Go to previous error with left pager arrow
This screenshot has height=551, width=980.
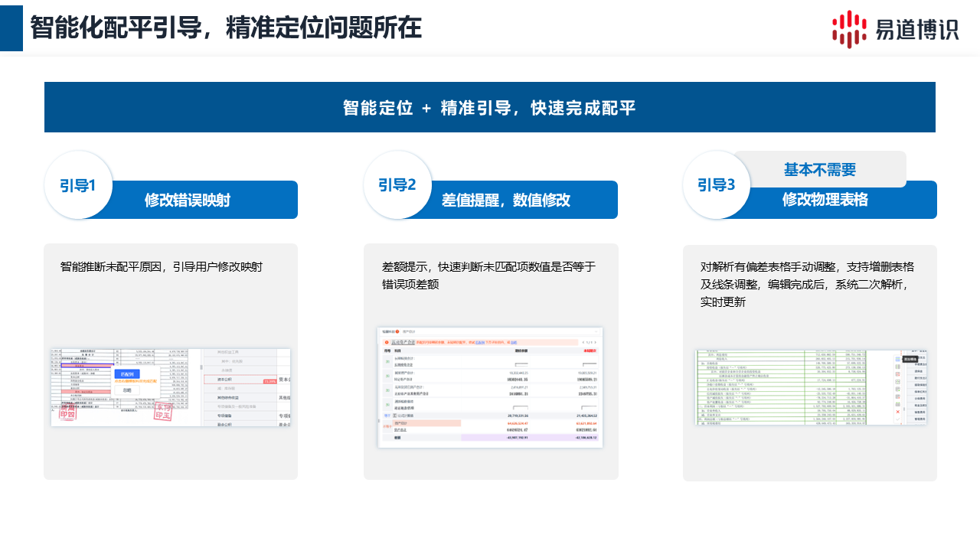583,342
